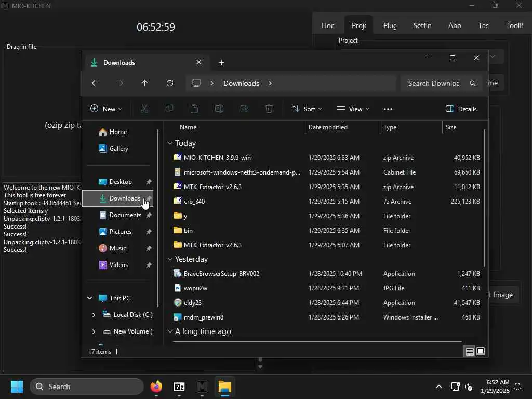
Task: Open the New dropdown menu
Action: pos(106,109)
